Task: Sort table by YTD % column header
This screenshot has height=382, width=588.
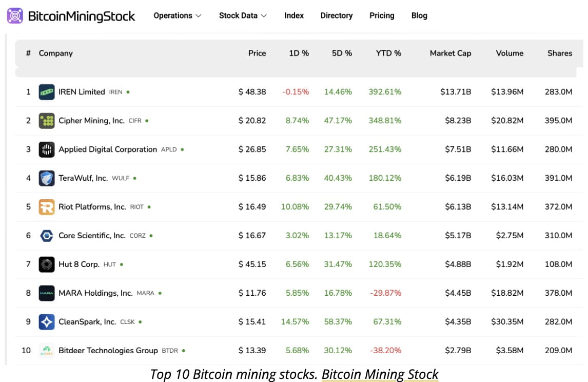Action: point(388,53)
